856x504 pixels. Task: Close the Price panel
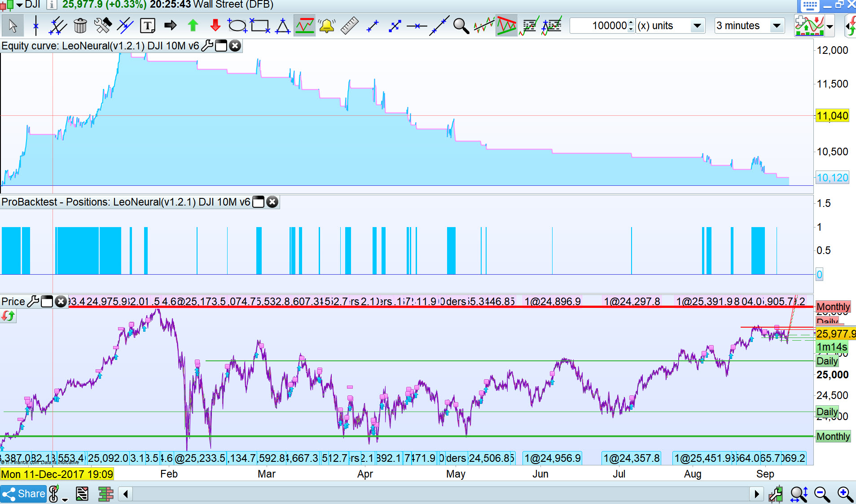tap(60, 302)
